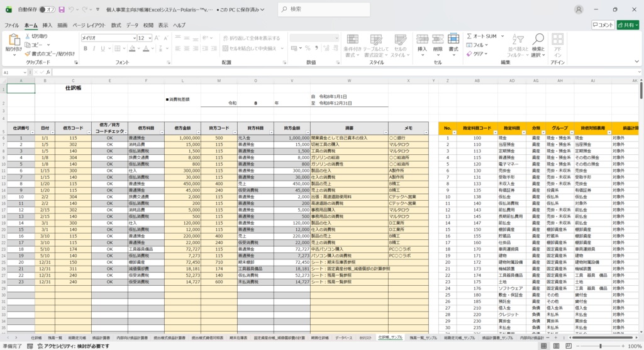Expand the Fill (フィル) dropdown
The width and height of the screenshot is (644, 350).
pos(487,45)
